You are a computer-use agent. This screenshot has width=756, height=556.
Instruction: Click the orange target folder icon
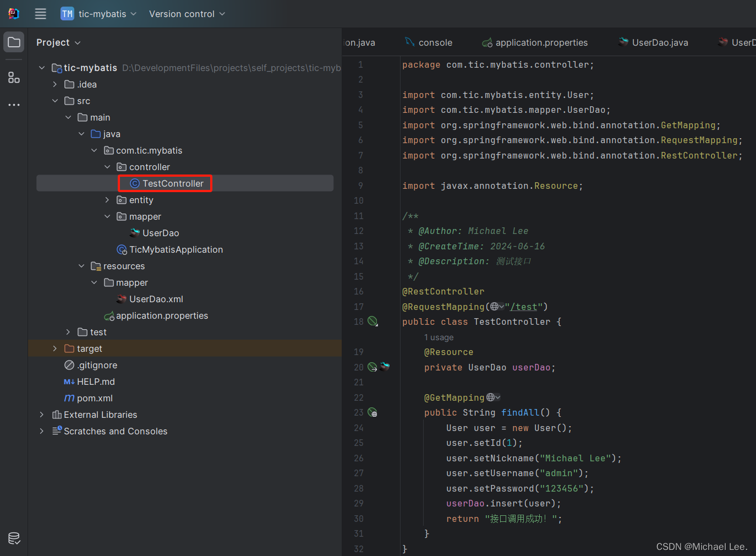point(69,348)
